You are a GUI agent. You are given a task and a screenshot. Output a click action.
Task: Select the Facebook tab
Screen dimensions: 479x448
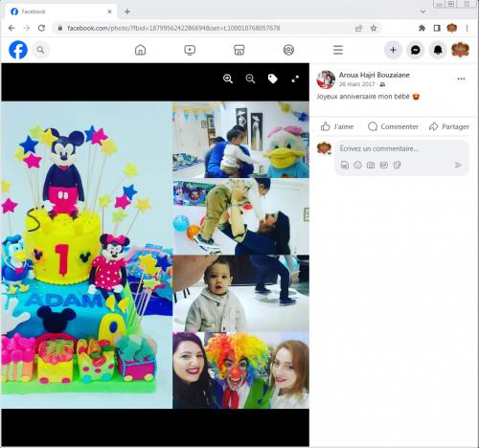click(x=60, y=11)
